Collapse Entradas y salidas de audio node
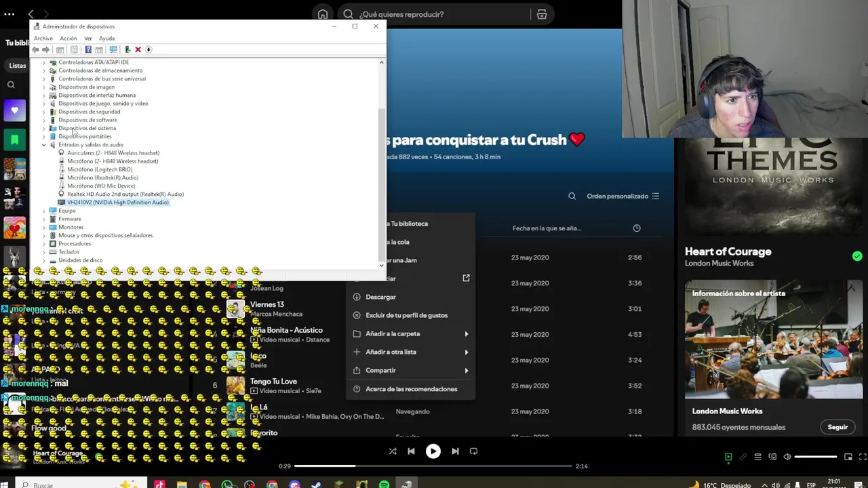 44,145
